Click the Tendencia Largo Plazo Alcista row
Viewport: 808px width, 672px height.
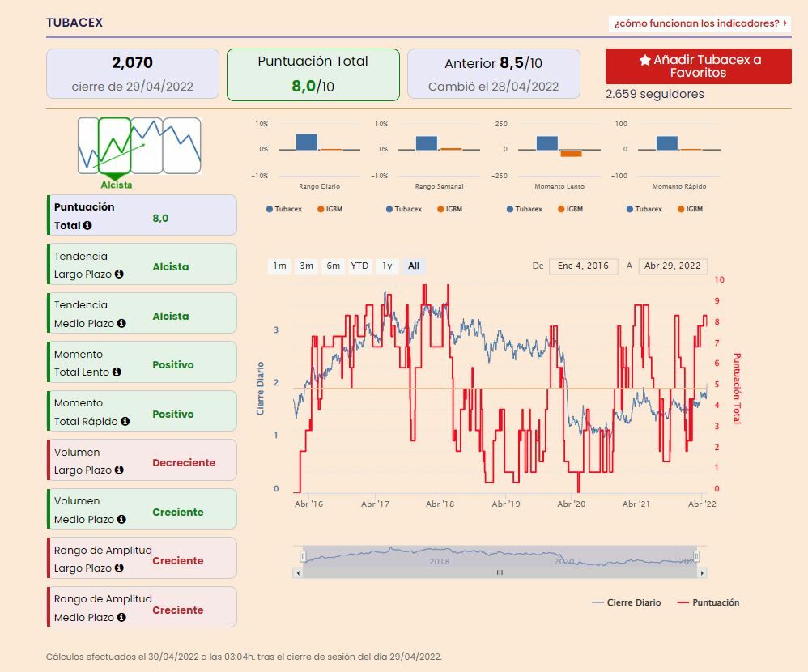[142, 265]
